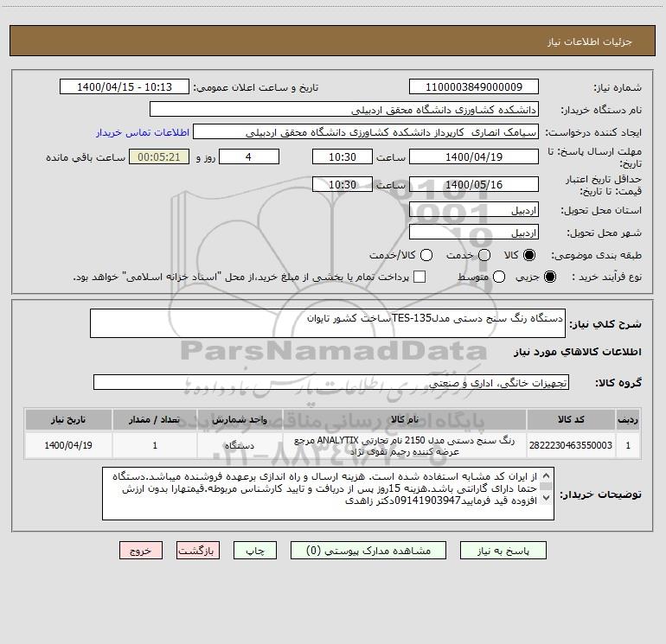Click the ردیف column header
Viewport: 666px width, 644px height.
pos(628,419)
